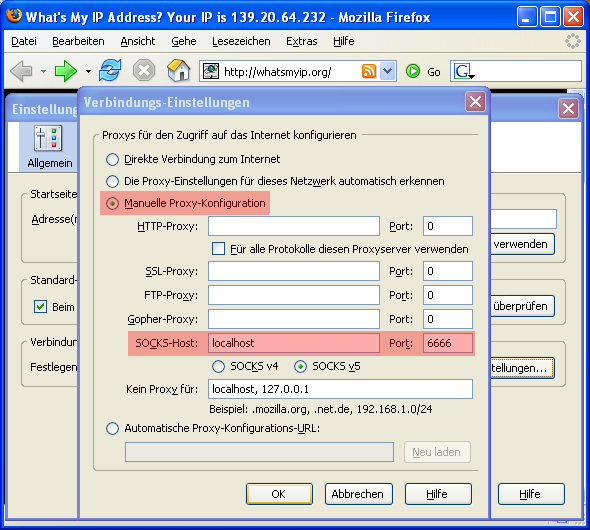Viewport: 590px width, 530px height.
Task: Click the FTP-Proxy host field
Action: click(x=294, y=295)
